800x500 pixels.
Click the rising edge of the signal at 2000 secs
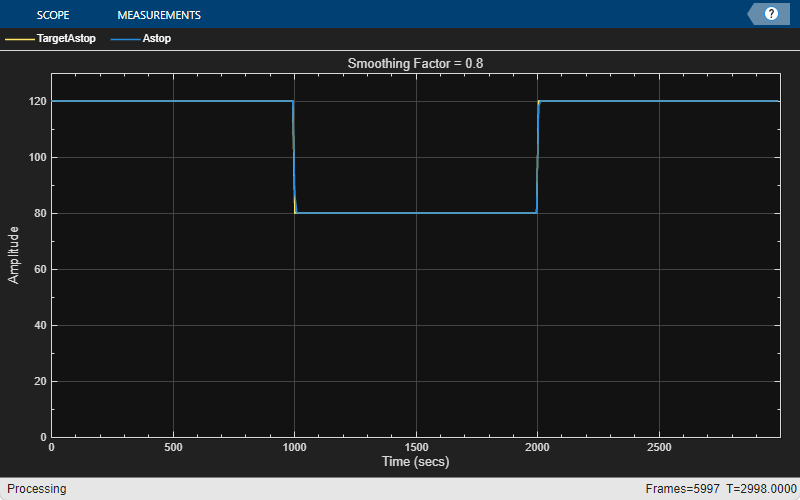[538, 157]
